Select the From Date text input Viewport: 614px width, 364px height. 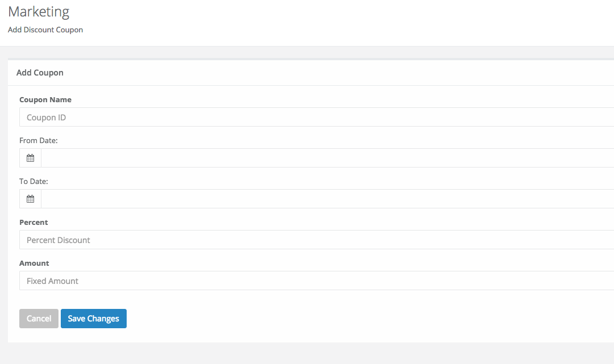click(327, 158)
